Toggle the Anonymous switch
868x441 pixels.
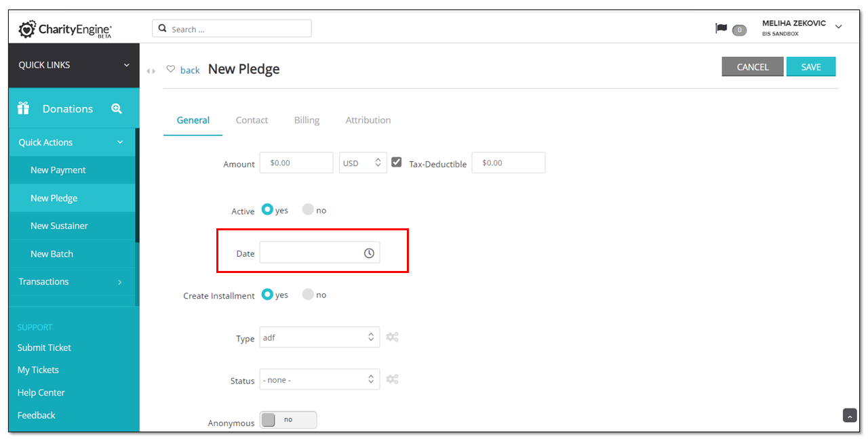(x=288, y=420)
